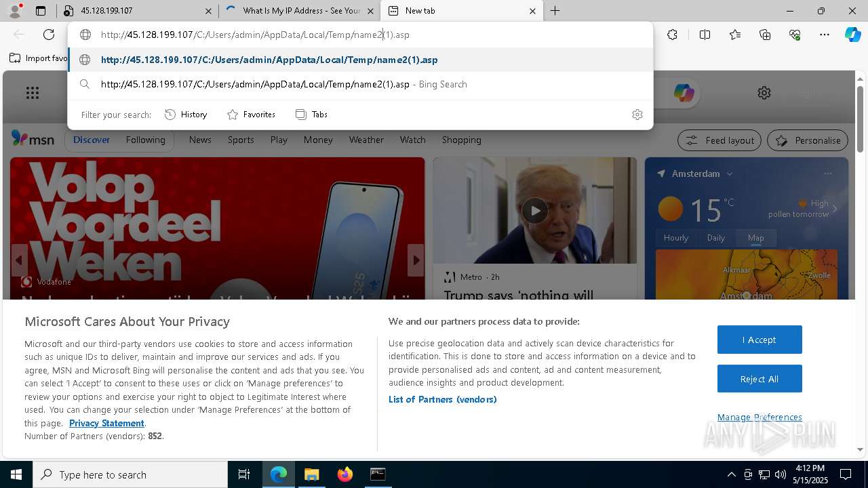Open the Collections toolbar icon
This screenshot has width=868, height=488.
coord(765,35)
